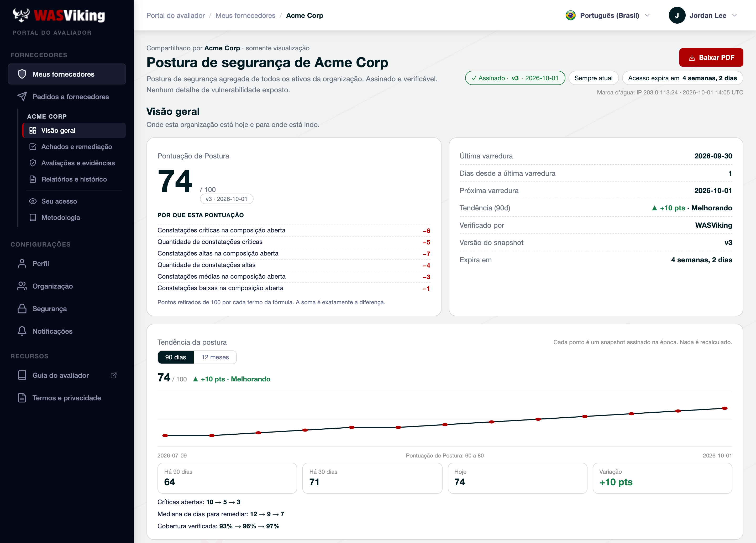This screenshot has width=756, height=543.
Task: Click the WASViking viking logo icon
Action: pos(21,15)
